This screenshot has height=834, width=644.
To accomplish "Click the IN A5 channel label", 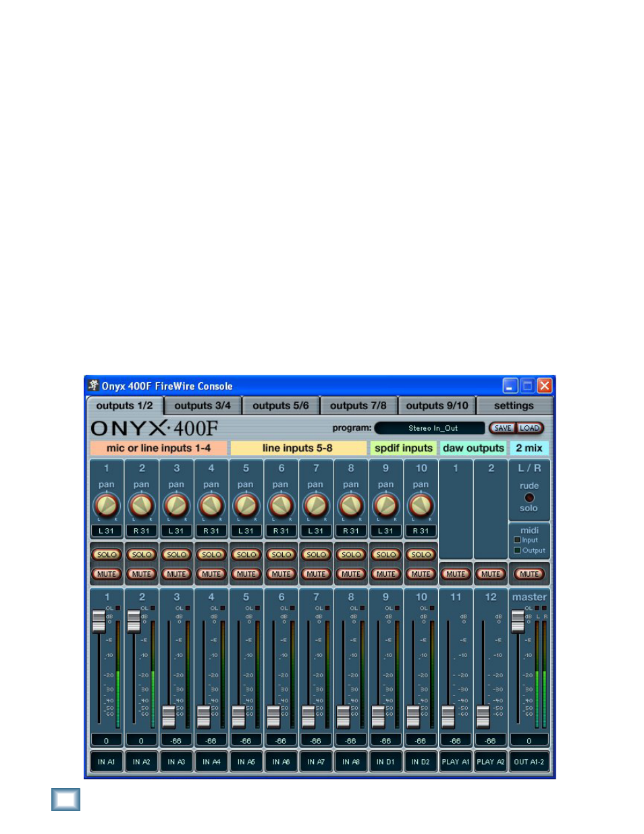I will click(x=246, y=762).
